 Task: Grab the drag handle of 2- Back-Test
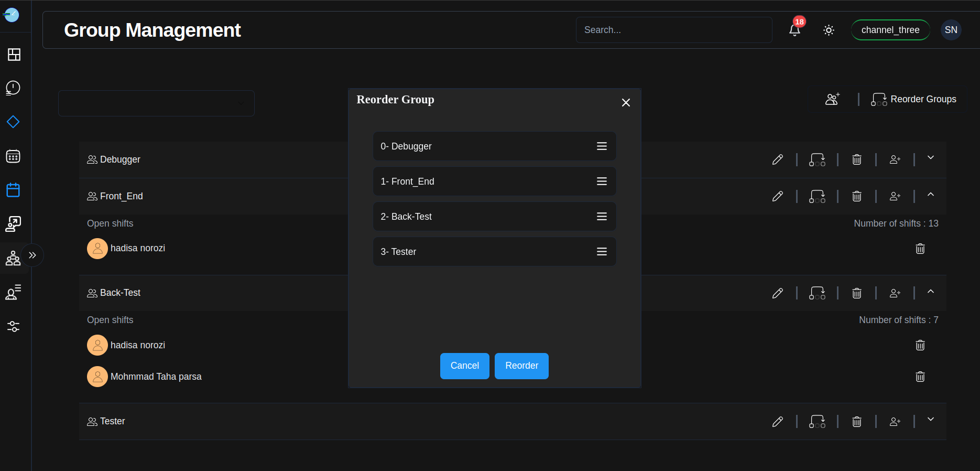[602, 217]
